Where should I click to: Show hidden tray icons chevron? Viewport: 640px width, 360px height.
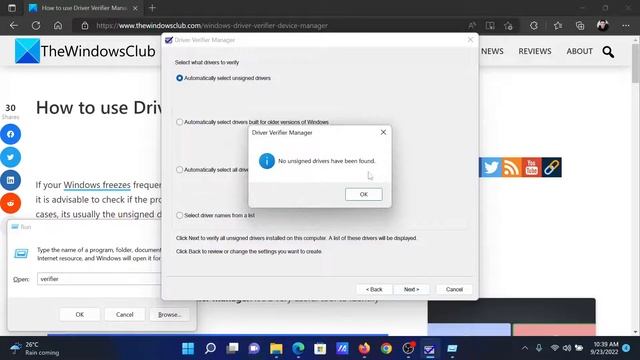(525, 348)
